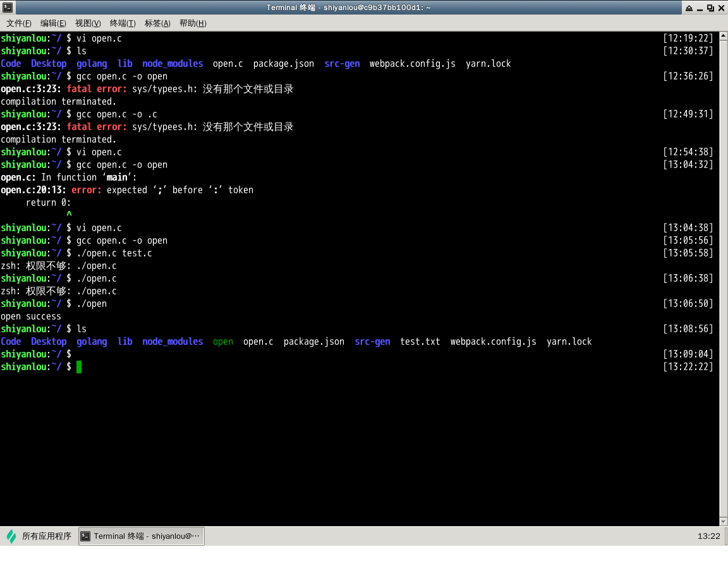Click the window title text 'Terminal 终端'
Screen dimensions: 728x566
[291, 8]
